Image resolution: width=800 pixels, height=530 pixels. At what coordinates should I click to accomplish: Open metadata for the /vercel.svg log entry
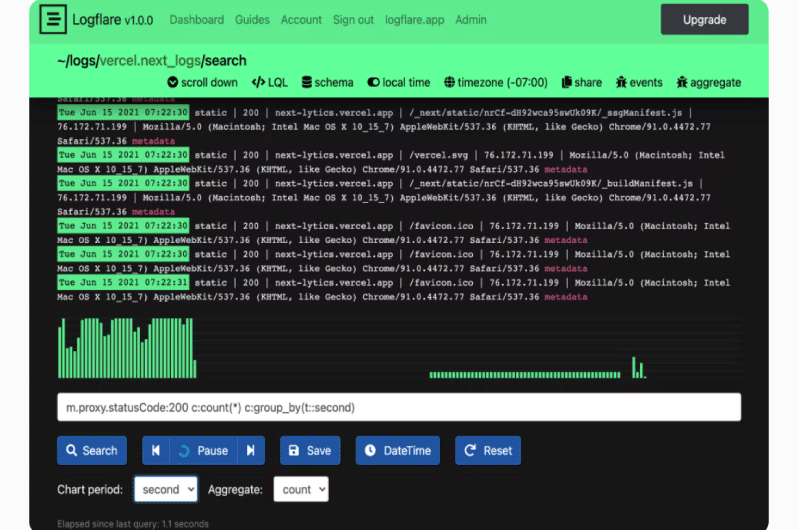566,169
